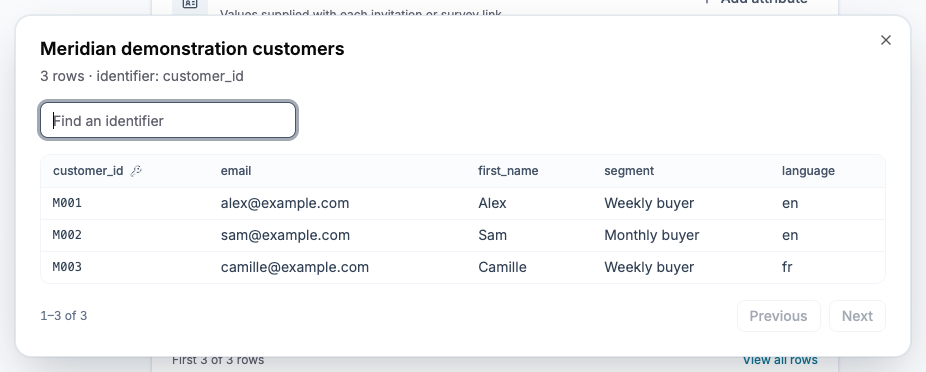Click the key icon beside customer_id

pos(136,171)
